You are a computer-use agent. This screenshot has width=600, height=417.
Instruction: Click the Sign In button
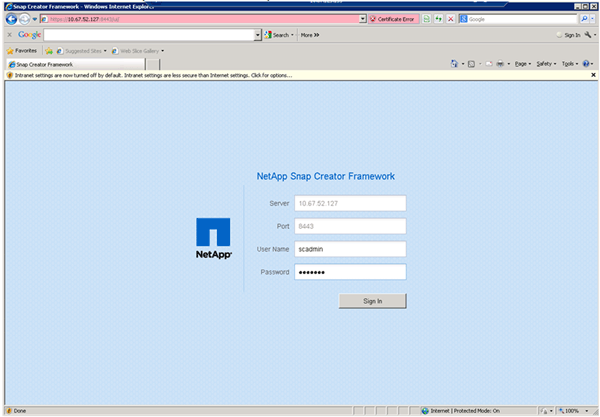click(372, 301)
